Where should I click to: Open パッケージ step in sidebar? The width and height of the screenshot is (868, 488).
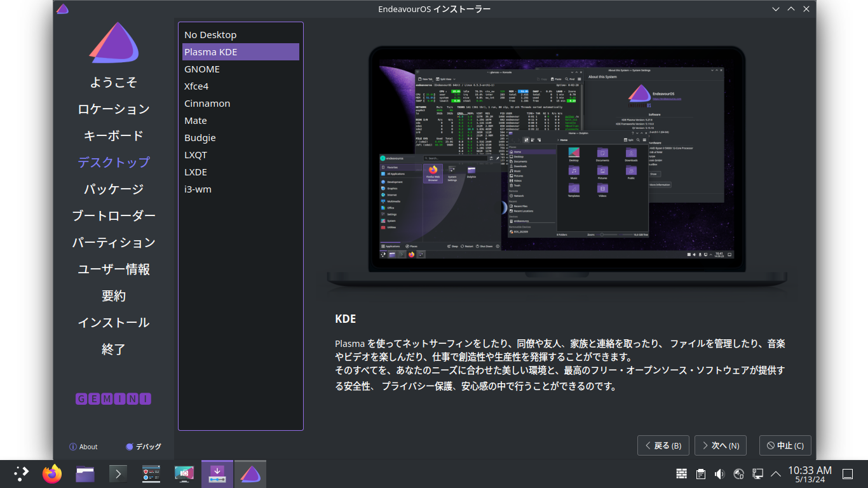pyautogui.click(x=114, y=189)
